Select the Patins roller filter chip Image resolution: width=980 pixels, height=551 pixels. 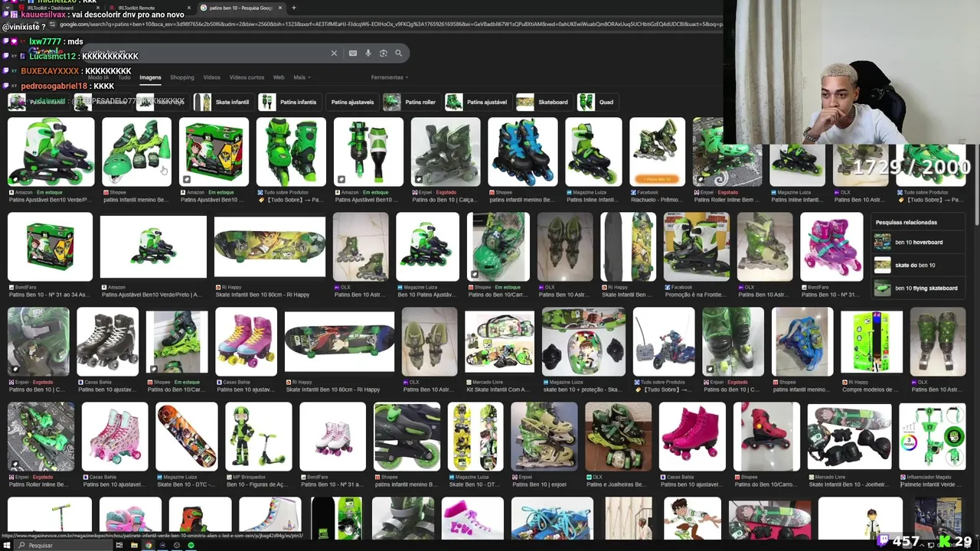[410, 102]
